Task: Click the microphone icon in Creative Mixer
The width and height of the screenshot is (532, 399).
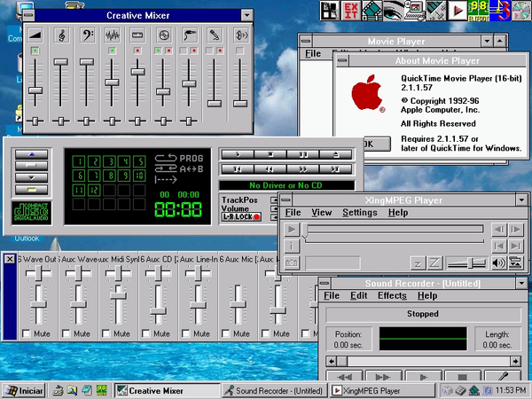Action: pyautogui.click(x=215, y=35)
